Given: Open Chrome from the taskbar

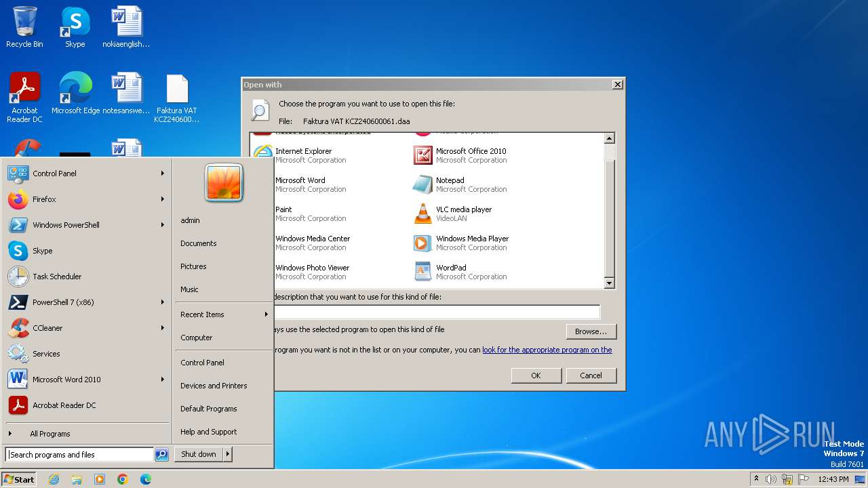Looking at the screenshot, I should click(123, 479).
